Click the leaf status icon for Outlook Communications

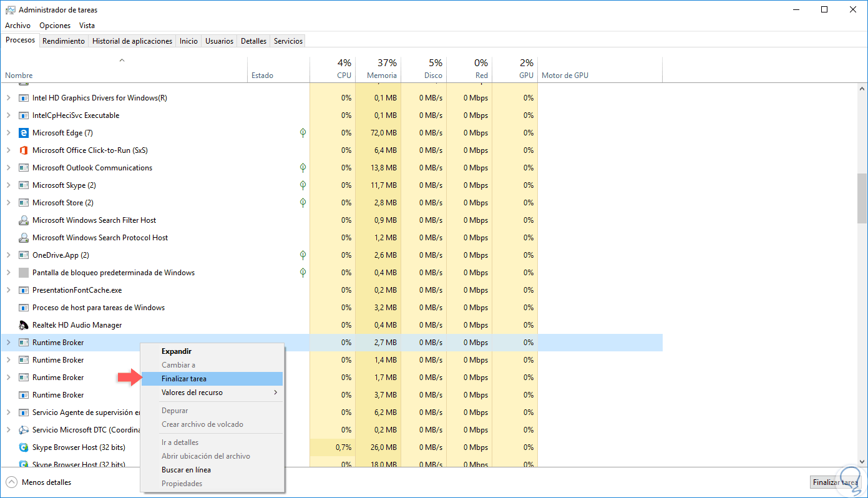click(303, 168)
